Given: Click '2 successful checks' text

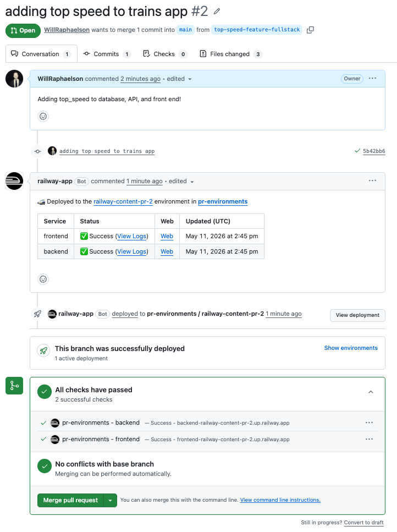Looking at the screenshot, I should pos(84,399).
